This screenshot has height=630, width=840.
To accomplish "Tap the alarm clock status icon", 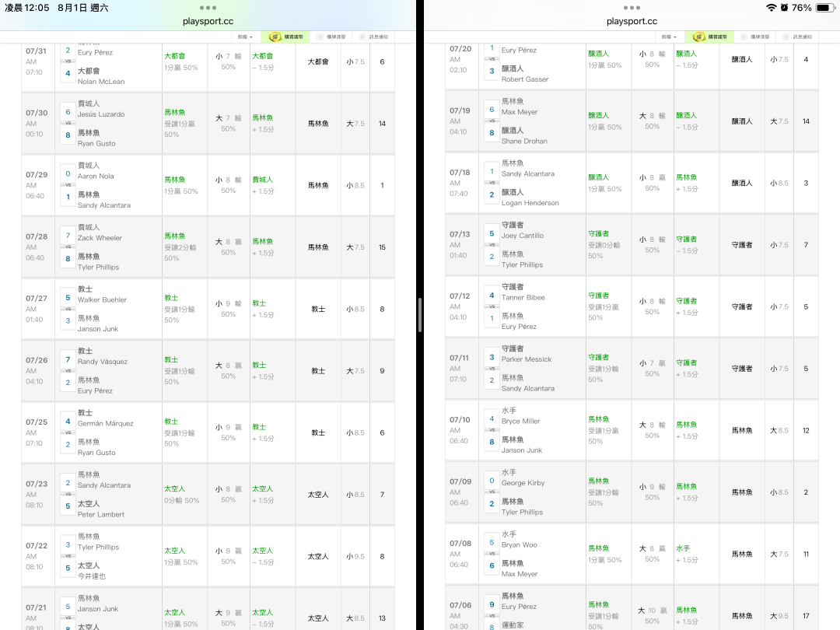I will coord(784,8).
